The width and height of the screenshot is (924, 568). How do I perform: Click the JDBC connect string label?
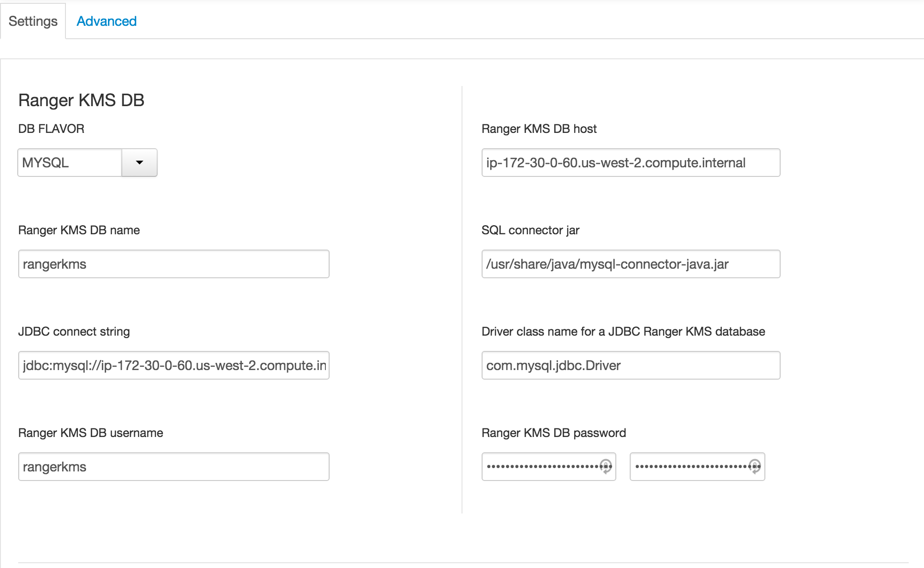tap(74, 331)
